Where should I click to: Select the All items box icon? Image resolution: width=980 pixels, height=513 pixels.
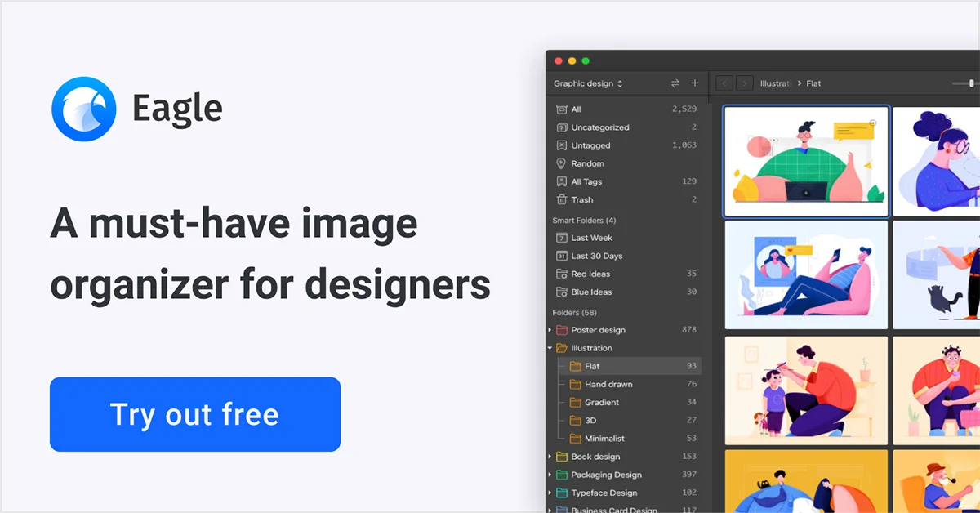click(x=561, y=109)
